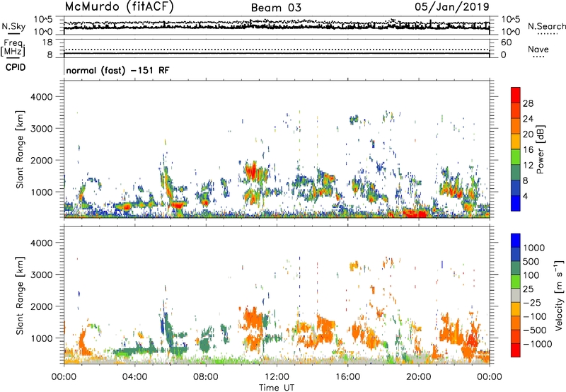
Task: Click the 'N.Search' label
Action: 546,26
